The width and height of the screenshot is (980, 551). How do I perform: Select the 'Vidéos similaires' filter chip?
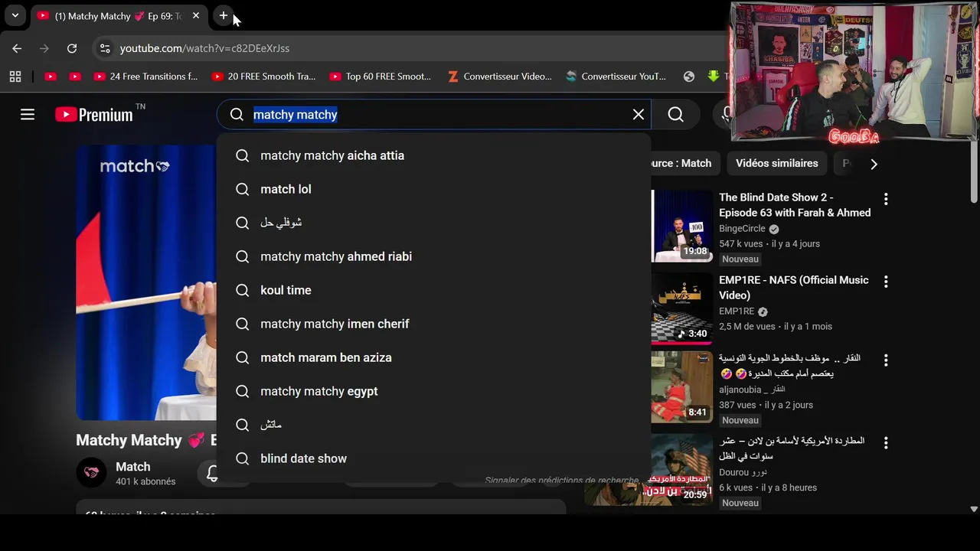pos(776,163)
